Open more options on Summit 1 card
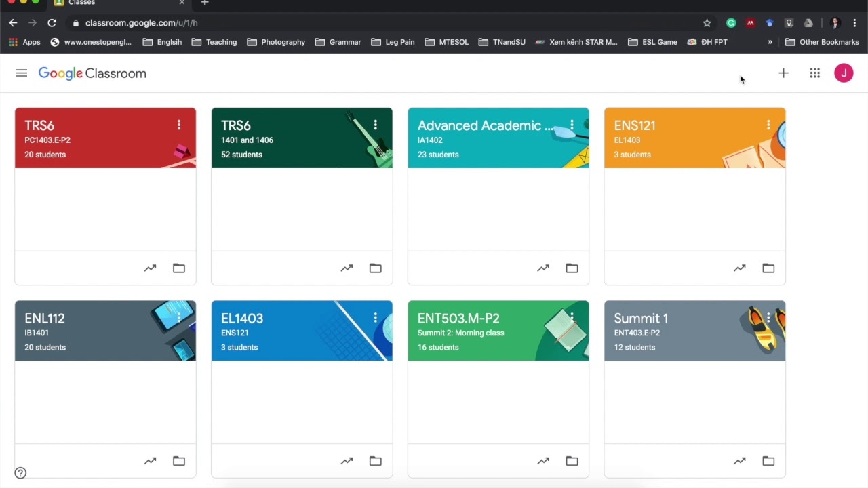This screenshot has width=868, height=488. 768,318
